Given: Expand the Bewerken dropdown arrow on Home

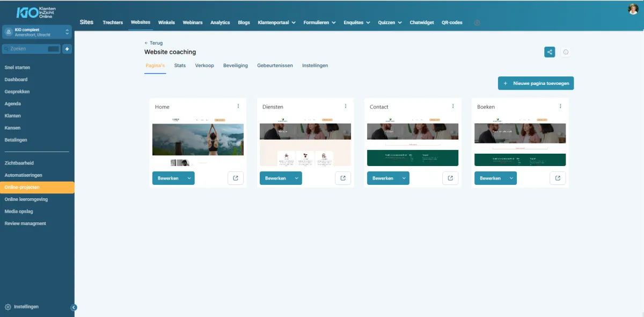Looking at the screenshot, I should 189,178.
